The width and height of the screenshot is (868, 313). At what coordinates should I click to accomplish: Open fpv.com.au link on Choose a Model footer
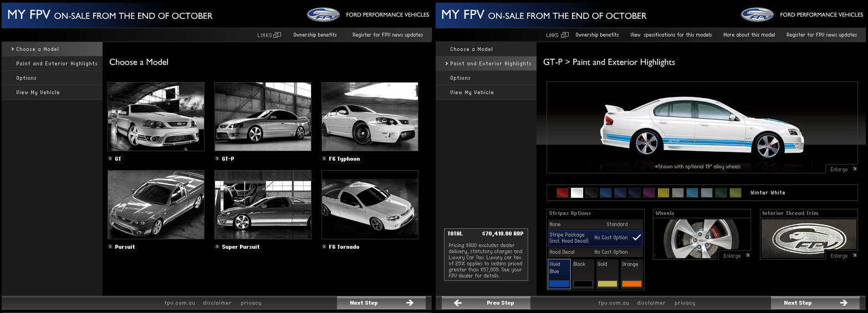178,303
